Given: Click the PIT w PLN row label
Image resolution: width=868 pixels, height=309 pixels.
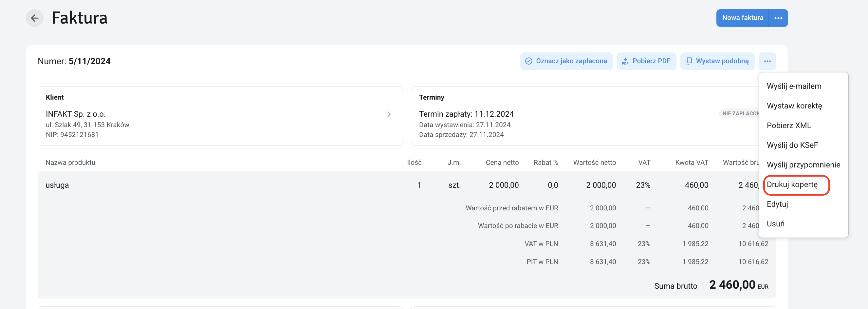Looking at the screenshot, I should (x=542, y=262).
